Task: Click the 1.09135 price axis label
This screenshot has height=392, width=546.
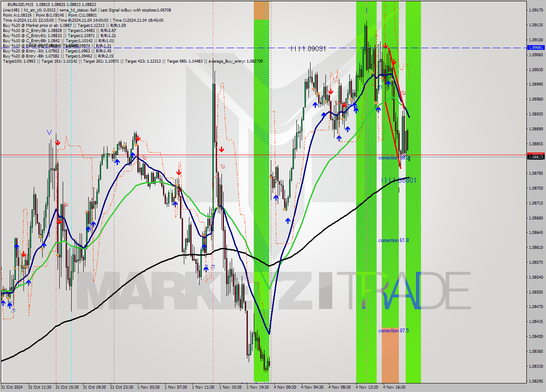Action: [x=536, y=25]
